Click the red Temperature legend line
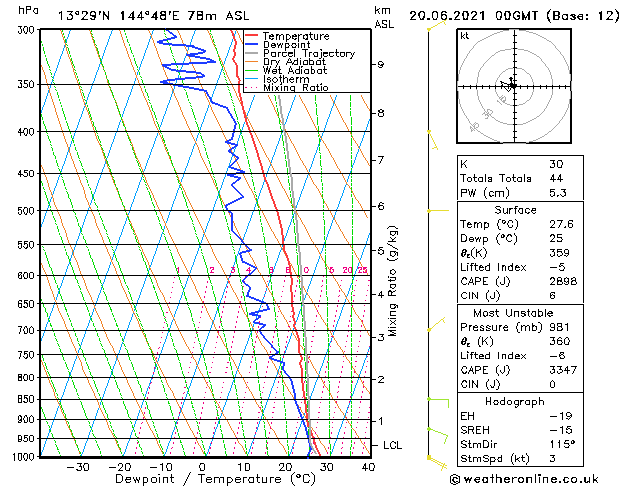 252,36
